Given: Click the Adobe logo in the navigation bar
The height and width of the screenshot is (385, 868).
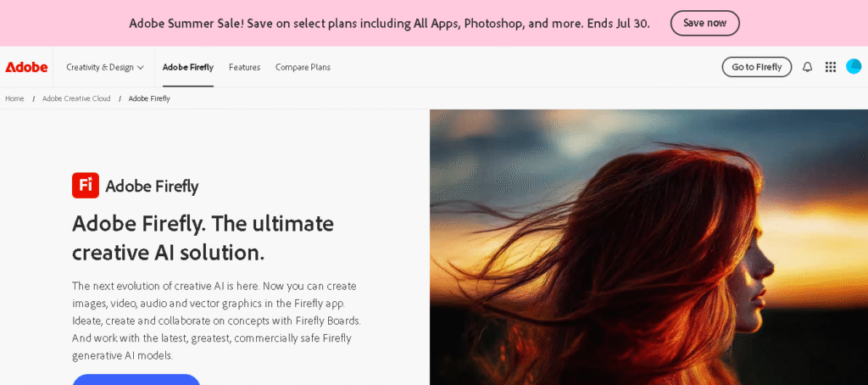Looking at the screenshot, I should (x=26, y=67).
